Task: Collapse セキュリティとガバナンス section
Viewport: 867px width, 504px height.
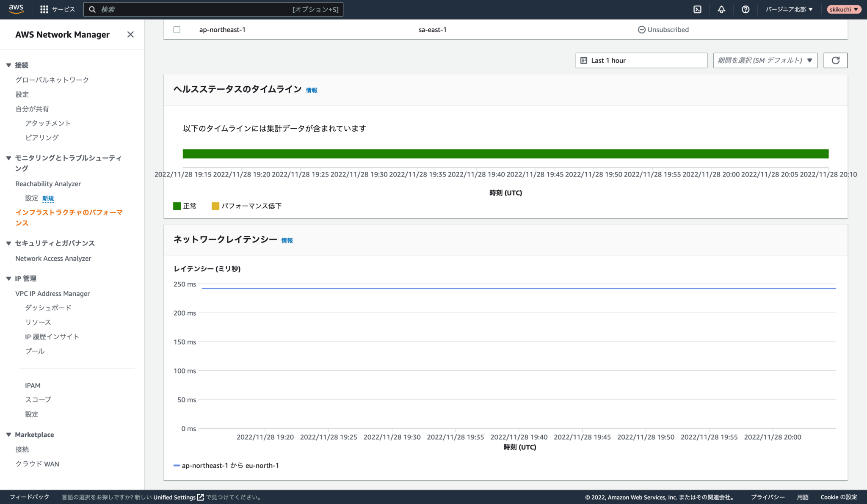Action: click(x=8, y=243)
